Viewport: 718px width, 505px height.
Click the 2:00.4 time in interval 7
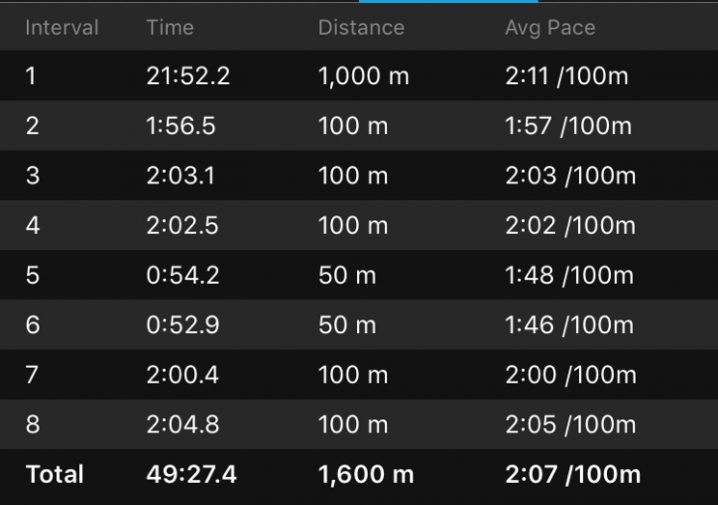pos(182,375)
